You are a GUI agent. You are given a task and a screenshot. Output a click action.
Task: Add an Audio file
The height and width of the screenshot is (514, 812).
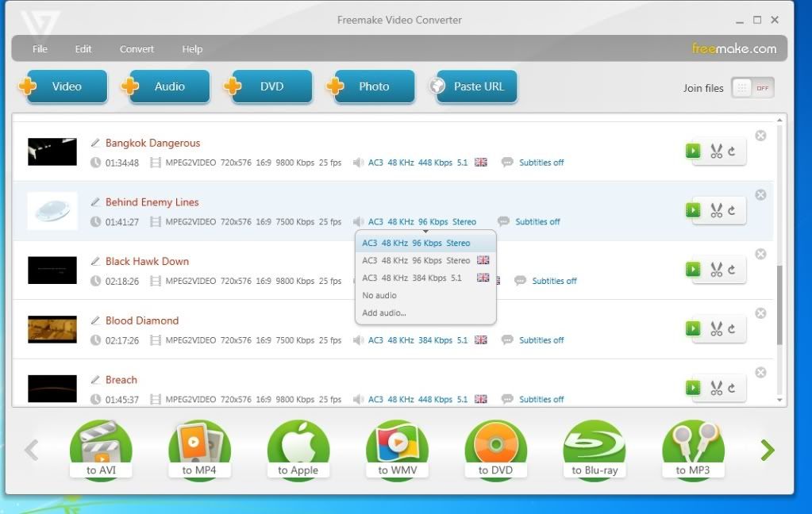(x=166, y=86)
